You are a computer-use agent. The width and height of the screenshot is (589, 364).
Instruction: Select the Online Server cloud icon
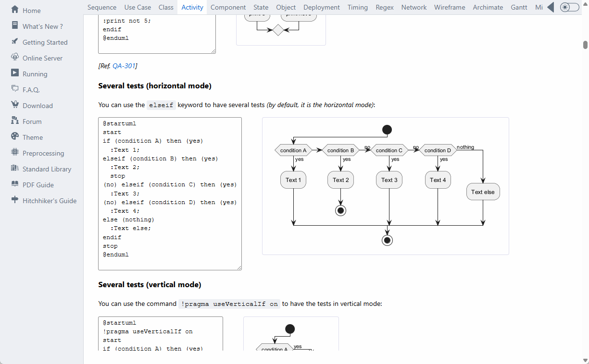pyautogui.click(x=14, y=57)
